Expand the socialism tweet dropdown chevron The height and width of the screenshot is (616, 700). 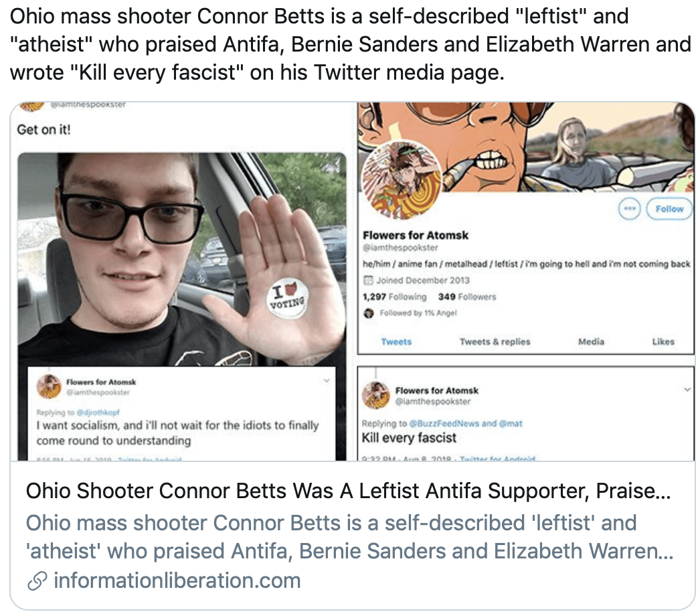click(327, 380)
